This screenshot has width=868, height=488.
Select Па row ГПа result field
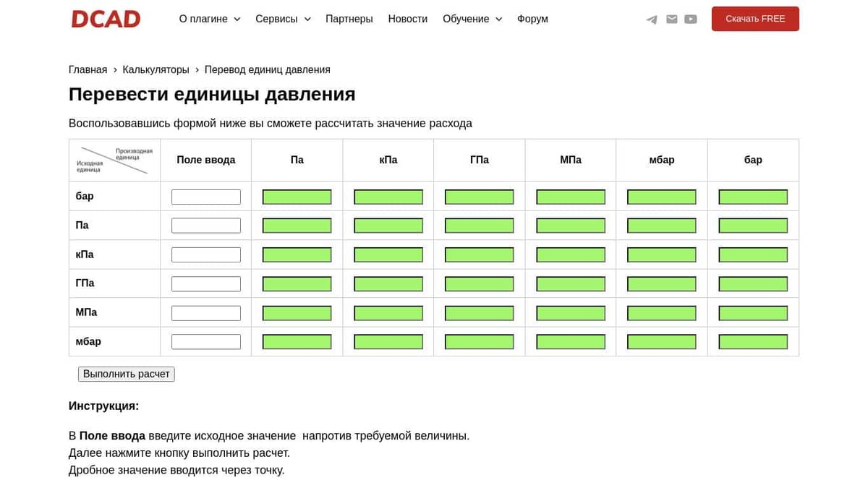(x=480, y=226)
